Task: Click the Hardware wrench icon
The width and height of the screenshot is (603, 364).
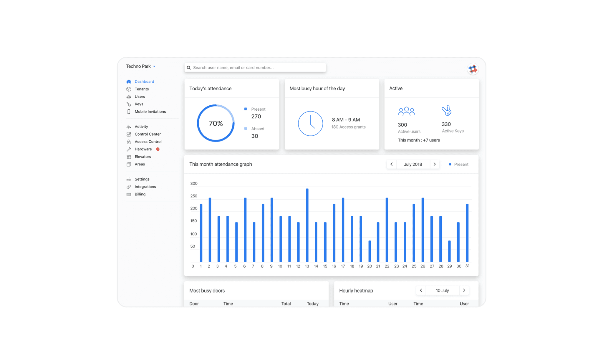Action: point(129,149)
